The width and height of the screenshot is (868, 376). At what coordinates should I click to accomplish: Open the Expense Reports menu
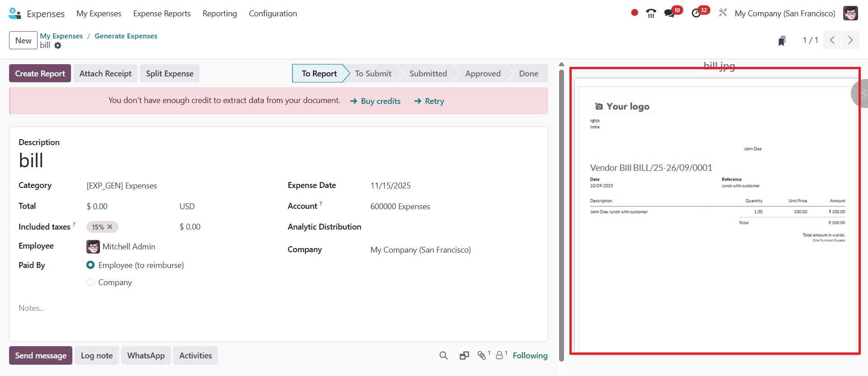(162, 14)
